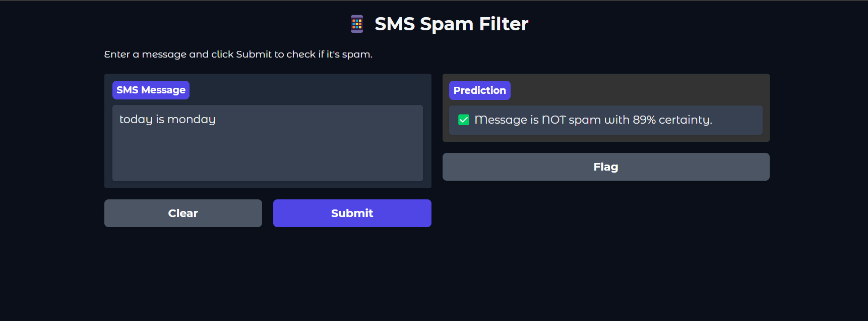Click the instruction text about entering a message
The image size is (868, 321).
(x=238, y=54)
